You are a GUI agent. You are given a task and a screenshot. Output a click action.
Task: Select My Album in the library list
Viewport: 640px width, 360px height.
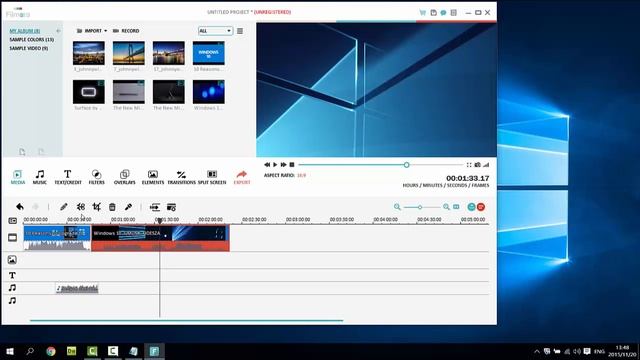(x=24, y=31)
